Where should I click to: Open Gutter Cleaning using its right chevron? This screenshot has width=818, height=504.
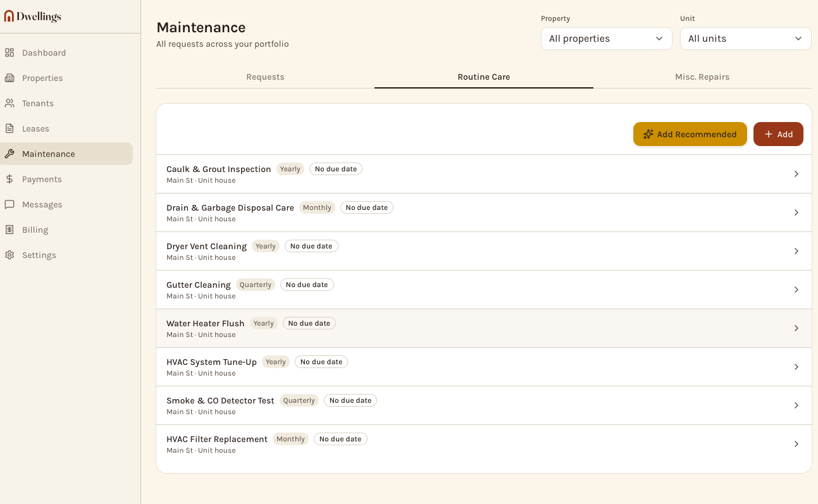796,290
